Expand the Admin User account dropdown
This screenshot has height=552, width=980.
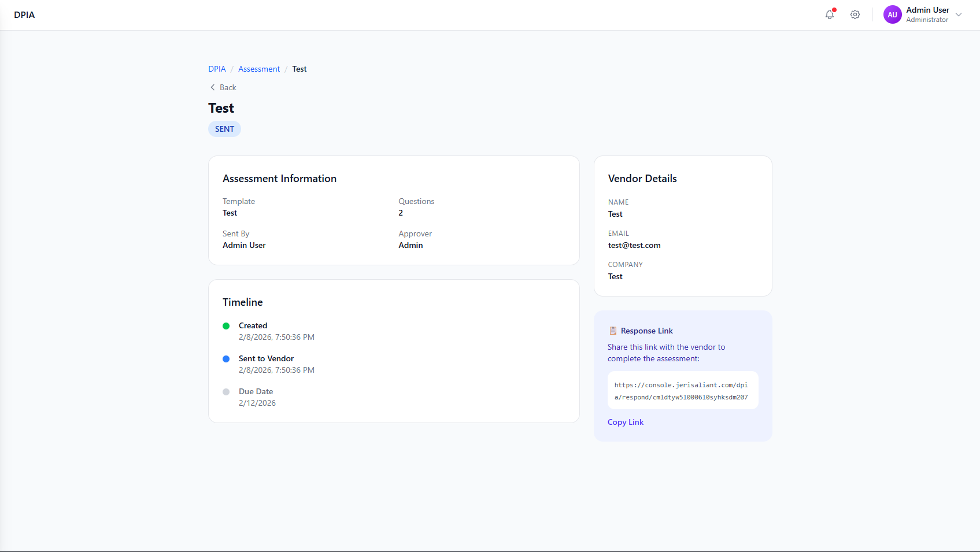(x=959, y=15)
